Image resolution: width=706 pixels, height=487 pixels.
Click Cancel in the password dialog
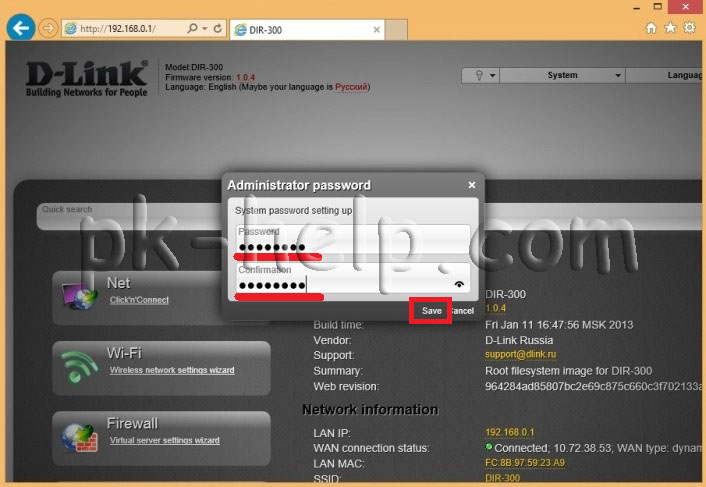463,311
